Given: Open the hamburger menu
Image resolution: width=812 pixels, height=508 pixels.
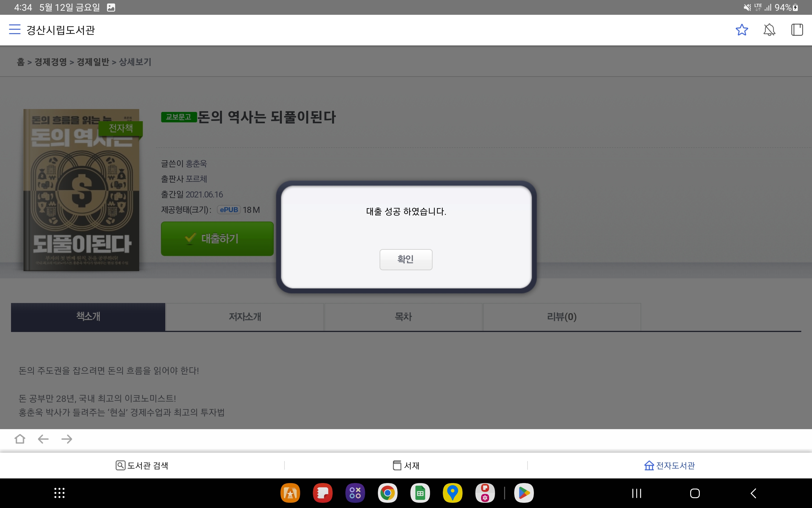Looking at the screenshot, I should (x=14, y=30).
